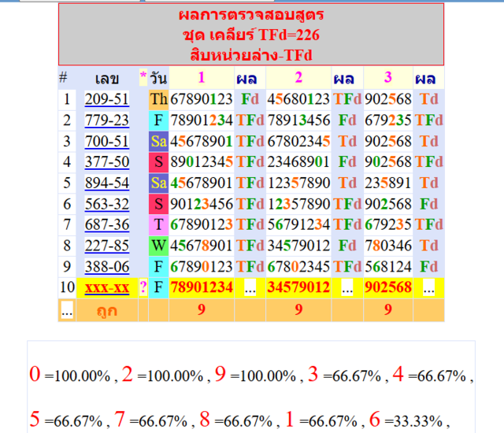Open the xxx-xx prediction link

tap(107, 287)
